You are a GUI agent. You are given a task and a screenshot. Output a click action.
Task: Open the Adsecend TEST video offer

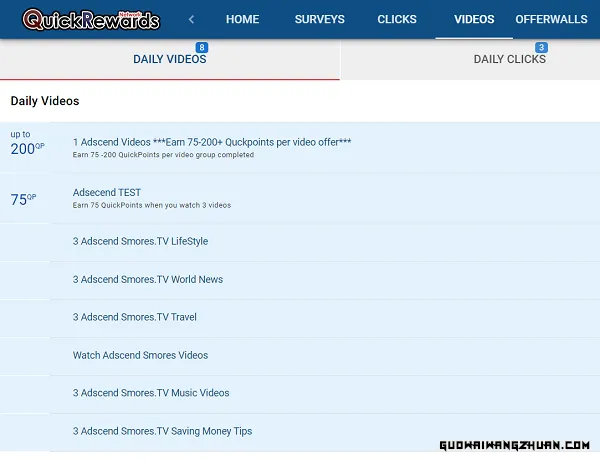coord(107,192)
